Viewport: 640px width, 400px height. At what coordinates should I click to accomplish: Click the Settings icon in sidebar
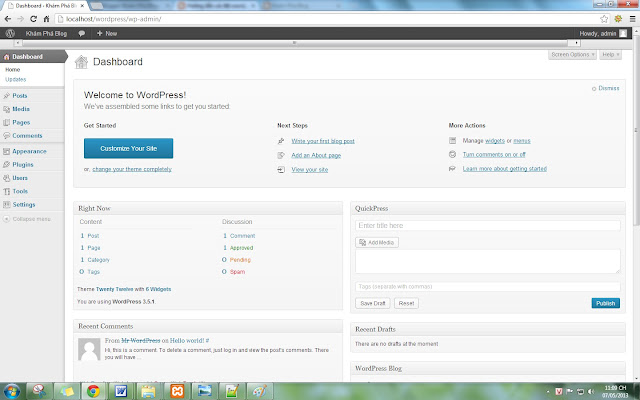(6, 204)
